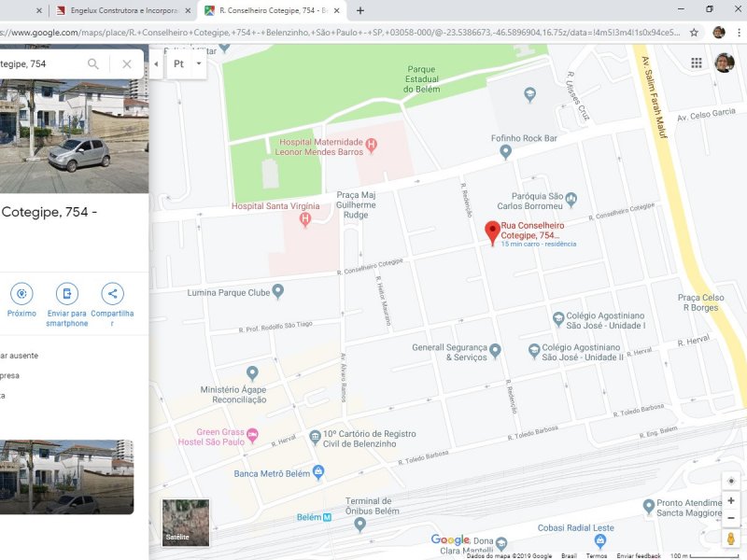
Task: Click the Brasil link at bottom
Action: [569, 555]
